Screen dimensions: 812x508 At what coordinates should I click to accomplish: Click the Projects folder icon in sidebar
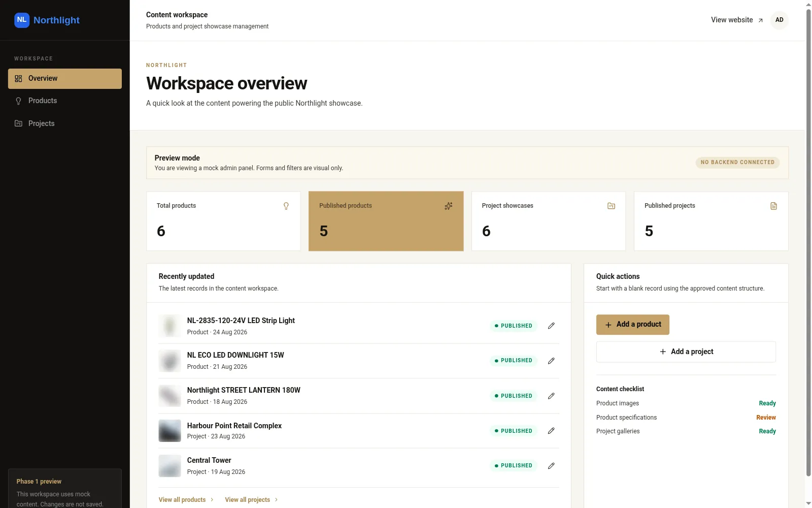coord(18,123)
